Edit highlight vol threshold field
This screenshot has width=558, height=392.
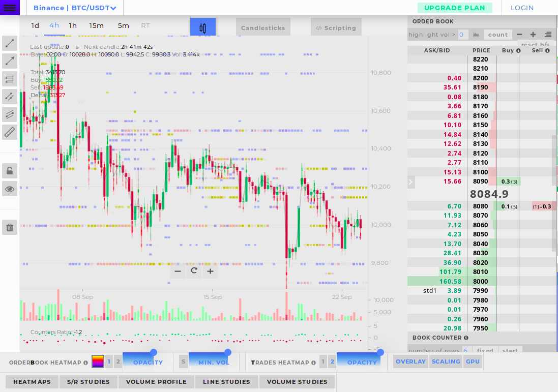point(463,35)
